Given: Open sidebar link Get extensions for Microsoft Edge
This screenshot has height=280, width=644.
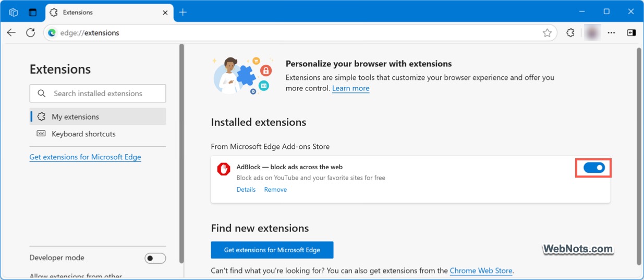Looking at the screenshot, I should pos(86,157).
